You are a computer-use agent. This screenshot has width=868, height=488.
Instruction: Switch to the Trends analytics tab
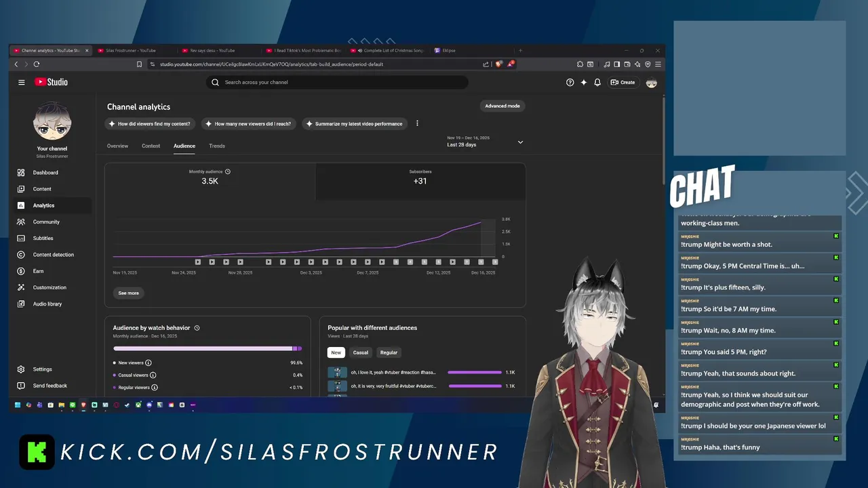coord(217,146)
